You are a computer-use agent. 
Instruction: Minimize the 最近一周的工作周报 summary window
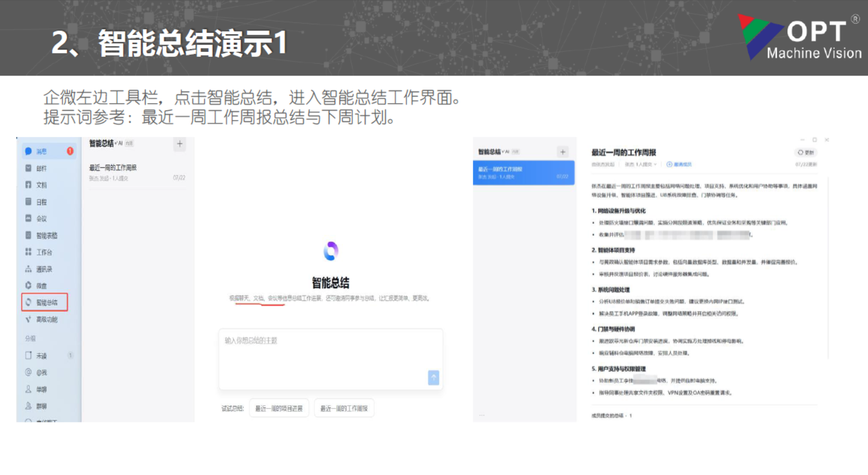(803, 140)
